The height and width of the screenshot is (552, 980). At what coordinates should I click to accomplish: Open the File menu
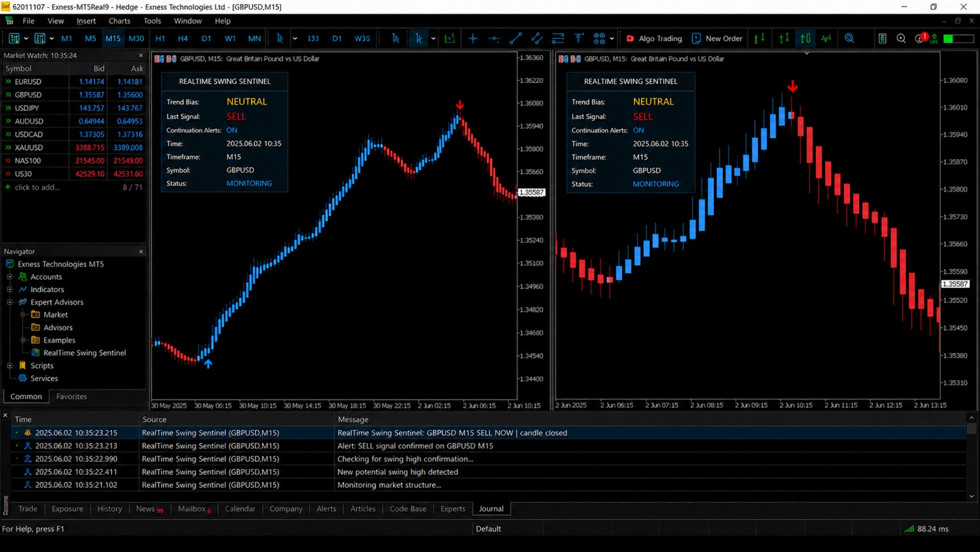click(x=28, y=21)
